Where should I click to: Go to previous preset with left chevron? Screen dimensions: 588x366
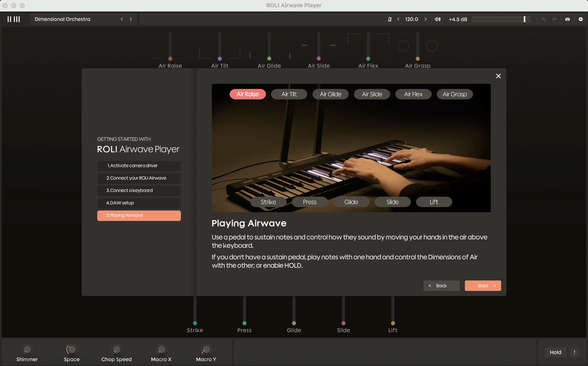click(x=122, y=19)
